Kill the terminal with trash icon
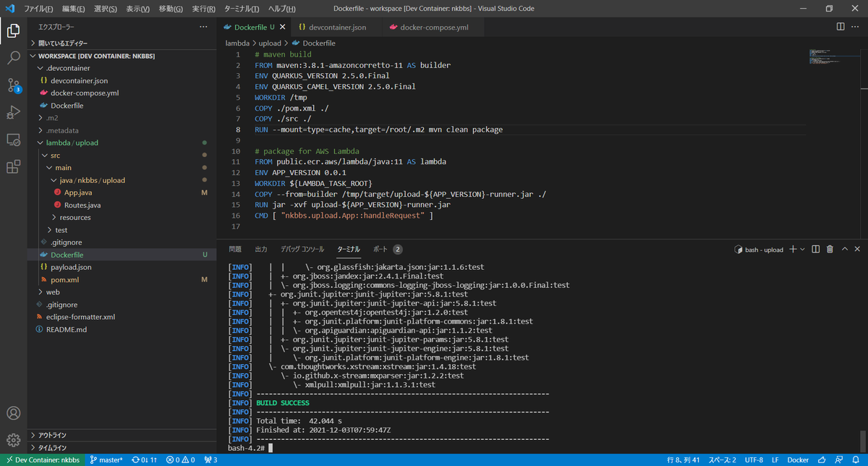 pos(830,249)
